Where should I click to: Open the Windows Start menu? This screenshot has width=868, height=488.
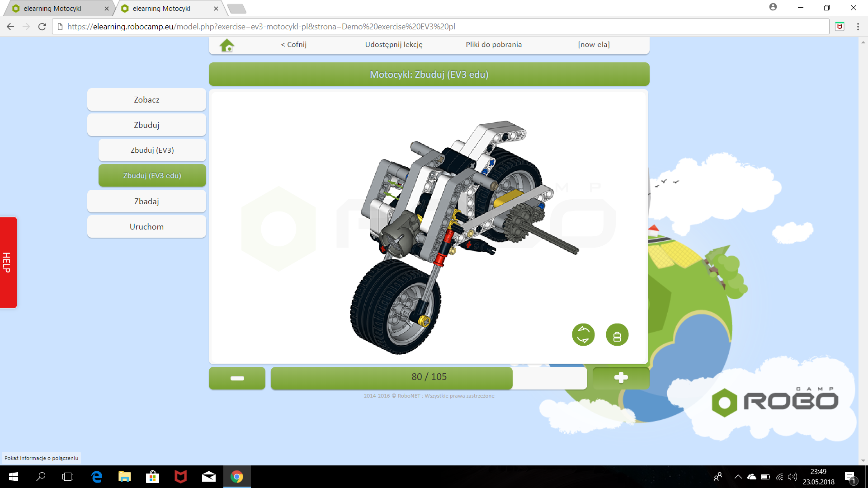[14, 477]
